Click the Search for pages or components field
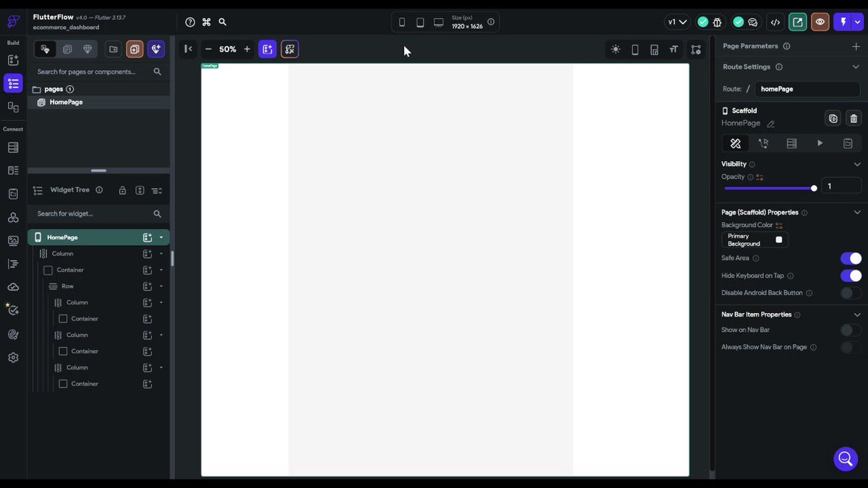Viewport: 868px width, 488px height. coord(99,72)
